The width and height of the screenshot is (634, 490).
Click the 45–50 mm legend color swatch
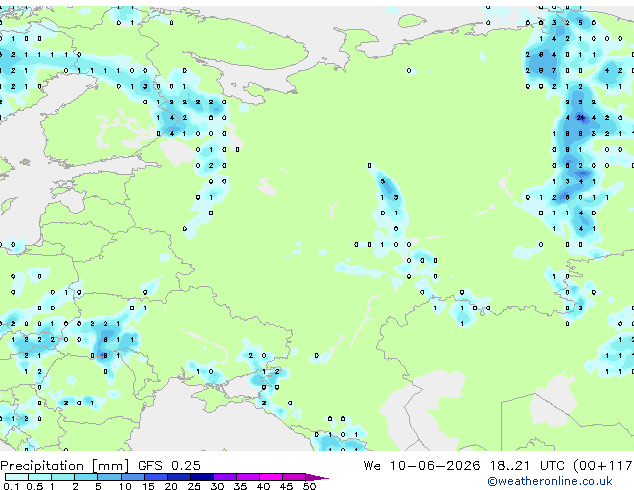[294, 477]
